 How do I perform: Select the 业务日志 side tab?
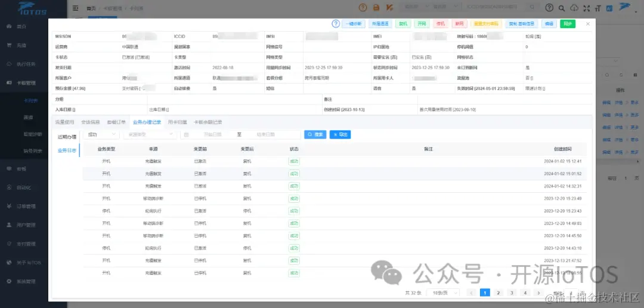[67, 150]
